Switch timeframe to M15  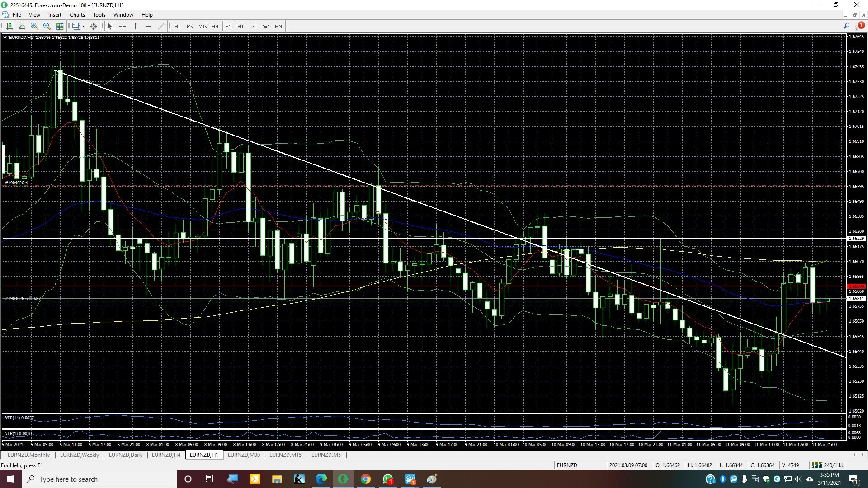(x=203, y=26)
